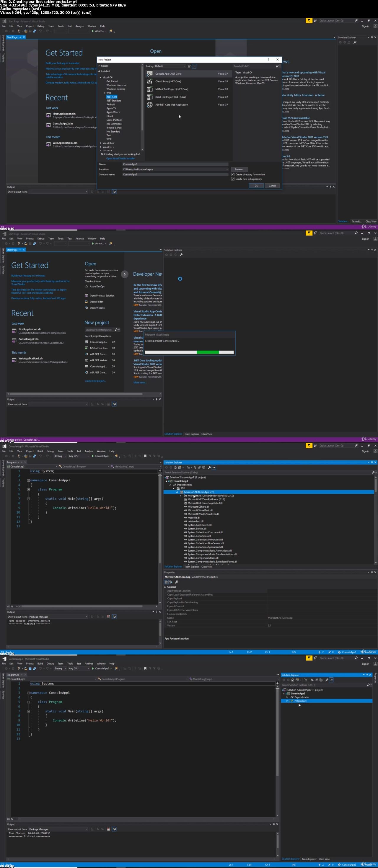Select Console App (.NET Core) template icon
Viewport: 378px width, 868px height.
coord(150,73)
